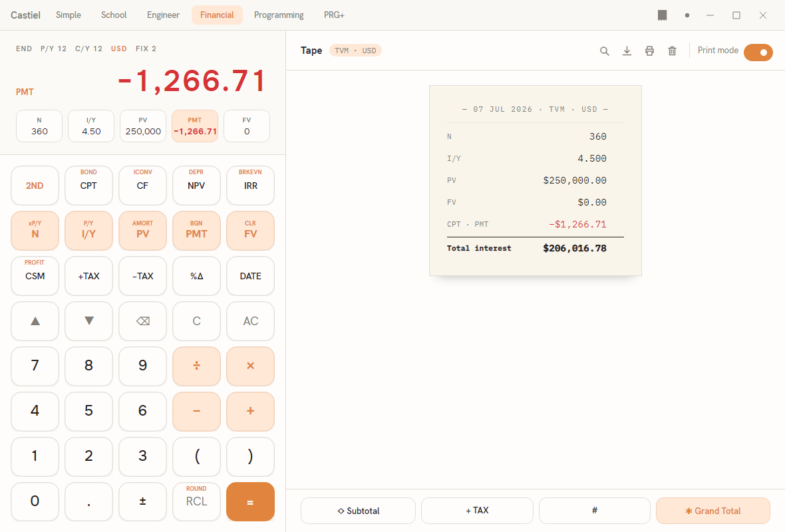Click the CF cash flow key
The image size is (785, 532).
point(142,186)
